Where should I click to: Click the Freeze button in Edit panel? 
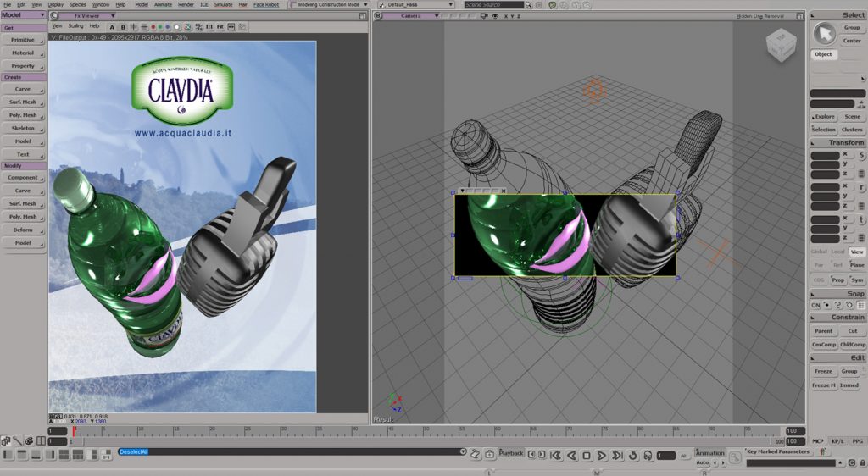[823, 371]
